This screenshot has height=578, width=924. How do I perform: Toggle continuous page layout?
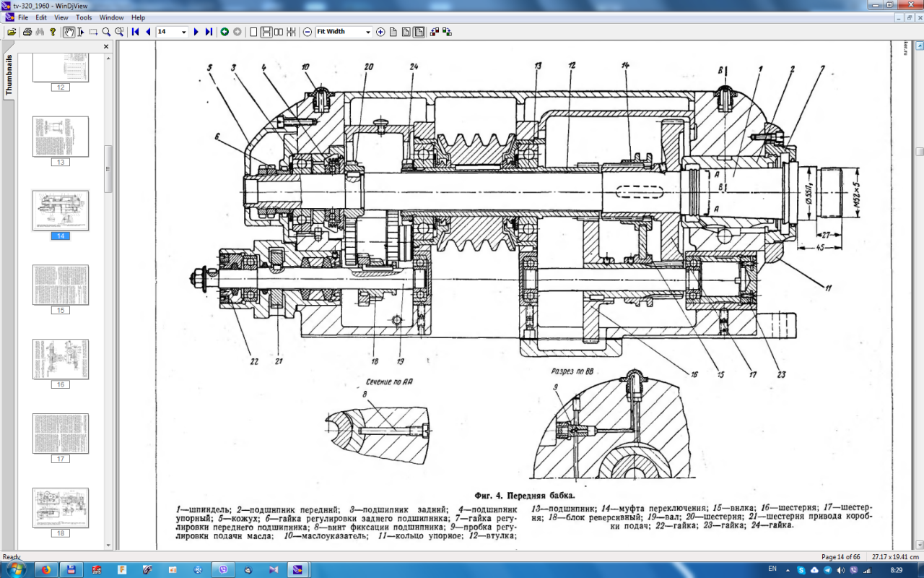point(266,32)
